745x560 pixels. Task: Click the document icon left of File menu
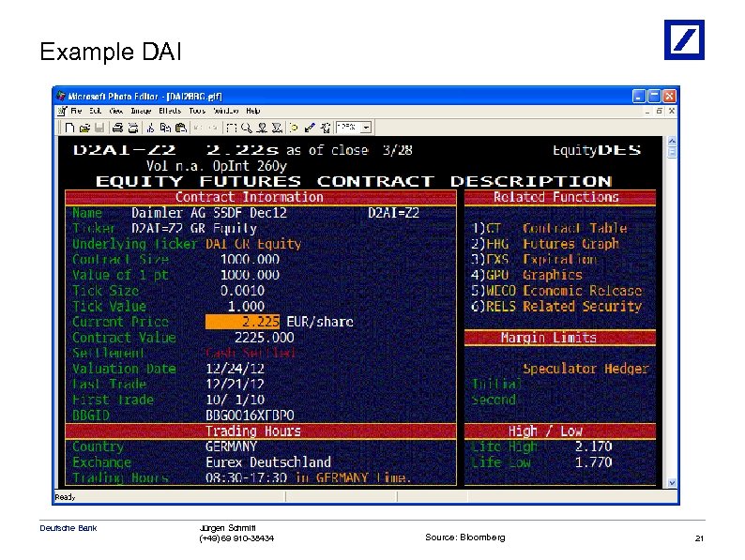(x=62, y=111)
